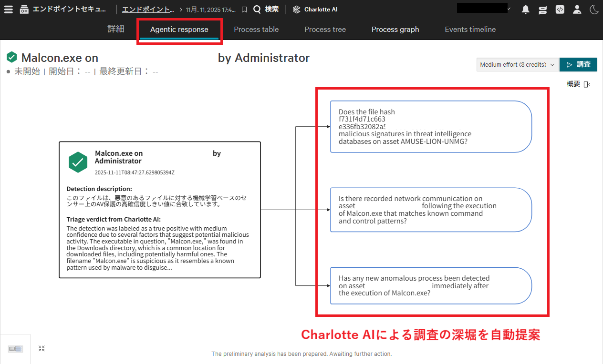This screenshot has width=603, height=364.
Task: Click the endpoint security app icon
Action: click(x=24, y=9)
